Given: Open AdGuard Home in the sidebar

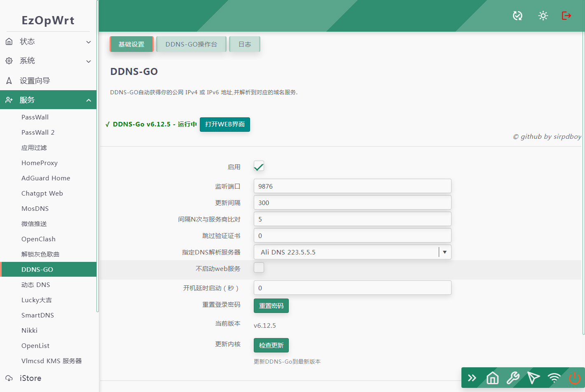Looking at the screenshot, I should point(46,178).
